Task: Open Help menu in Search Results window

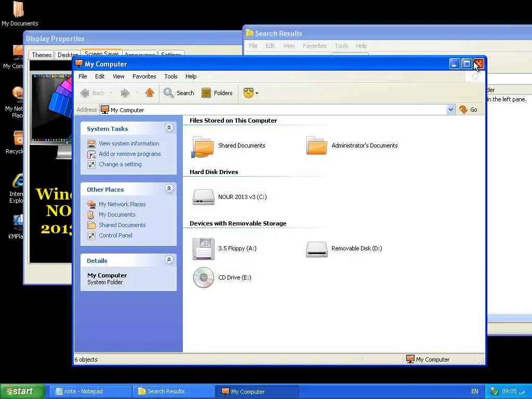Action: [362, 46]
